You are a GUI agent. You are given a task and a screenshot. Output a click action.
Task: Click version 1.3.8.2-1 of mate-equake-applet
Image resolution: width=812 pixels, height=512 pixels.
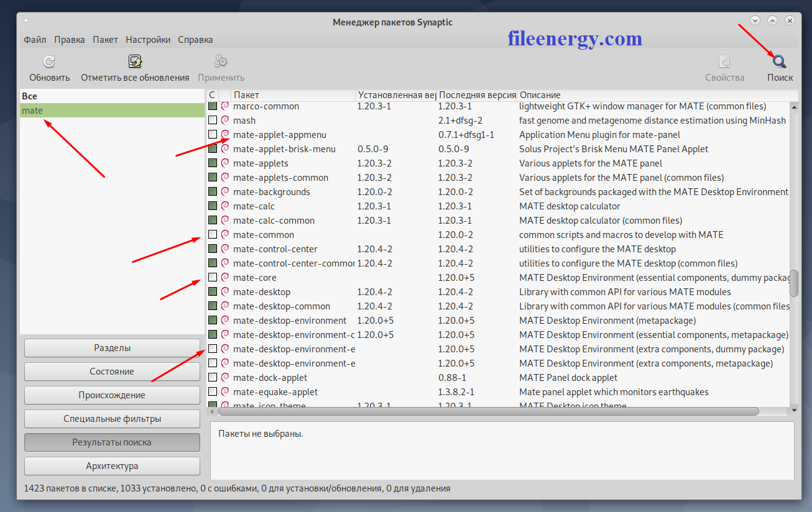pos(456,391)
